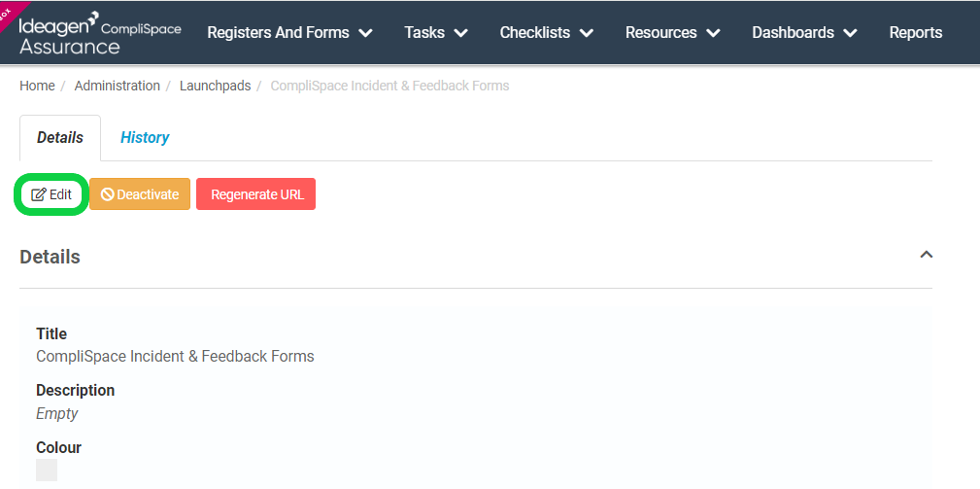Open the Administration breadcrumb link
The width and height of the screenshot is (980, 489).
point(117,86)
